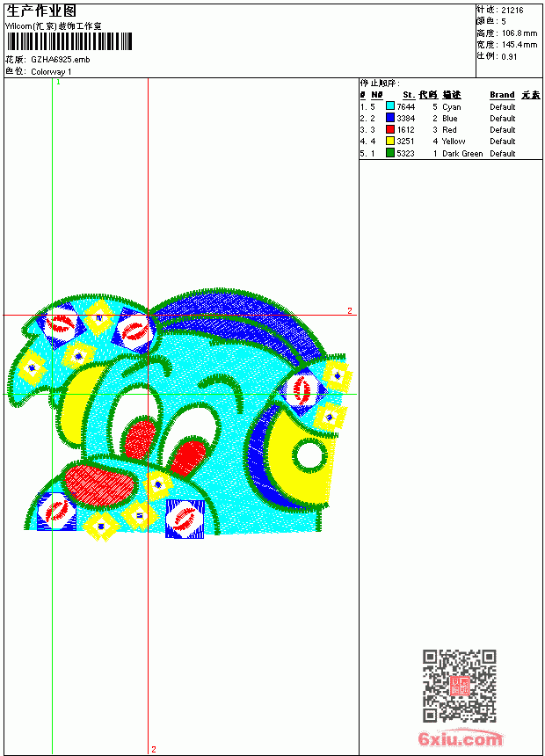Screen dimensions: 545x756
Task: Click the yellow circle ring shape
Action: click(x=309, y=454)
